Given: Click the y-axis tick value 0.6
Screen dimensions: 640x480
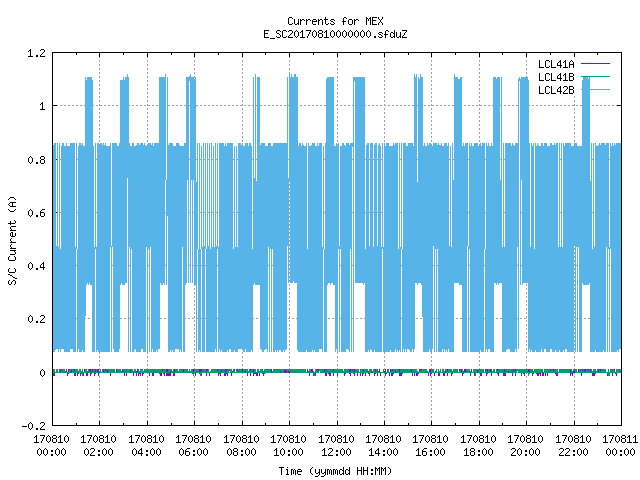Looking at the screenshot, I should [x=36, y=213].
